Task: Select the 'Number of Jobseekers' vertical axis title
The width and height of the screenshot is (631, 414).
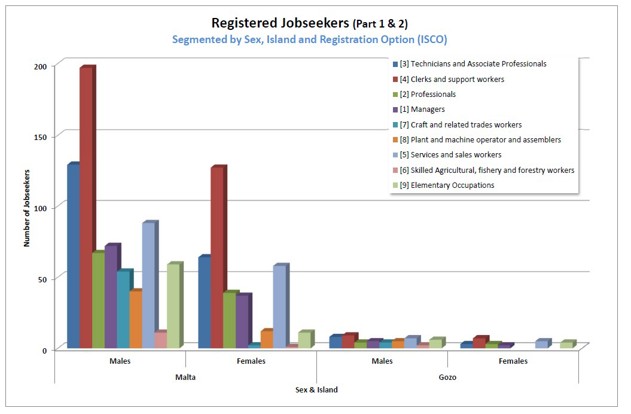Action: 28,207
